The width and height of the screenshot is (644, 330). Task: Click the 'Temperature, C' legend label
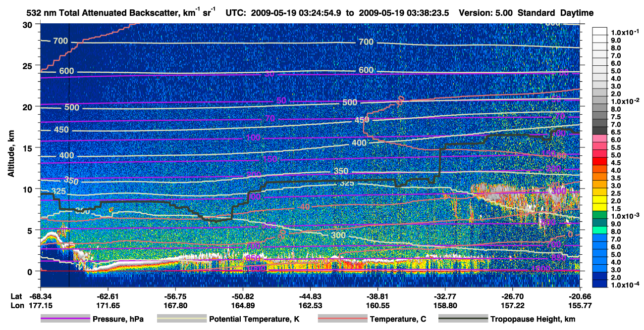tap(398, 319)
